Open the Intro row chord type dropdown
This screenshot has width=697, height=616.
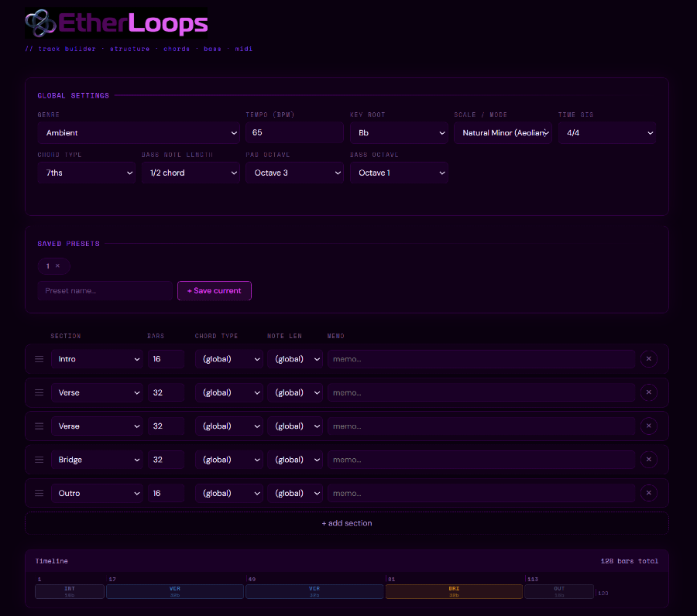pyautogui.click(x=229, y=359)
